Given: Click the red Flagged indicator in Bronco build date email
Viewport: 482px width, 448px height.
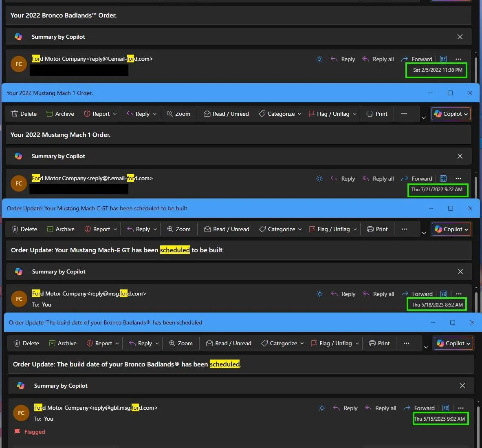Looking at the screenshot, I should pos(30,432).
